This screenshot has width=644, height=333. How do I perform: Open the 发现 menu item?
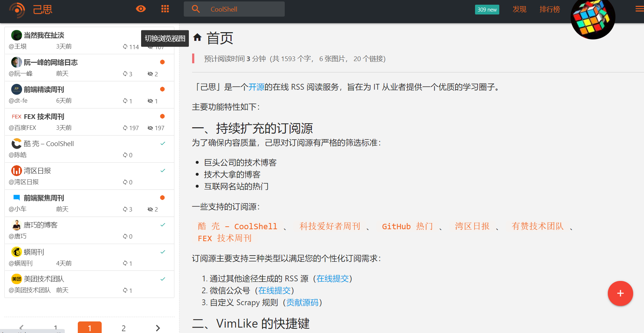coord(520,9)
